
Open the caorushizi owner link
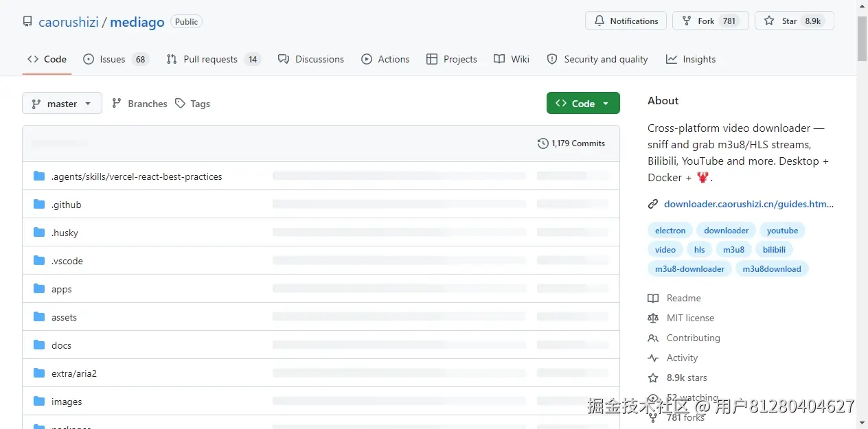(x=69, y=22)
